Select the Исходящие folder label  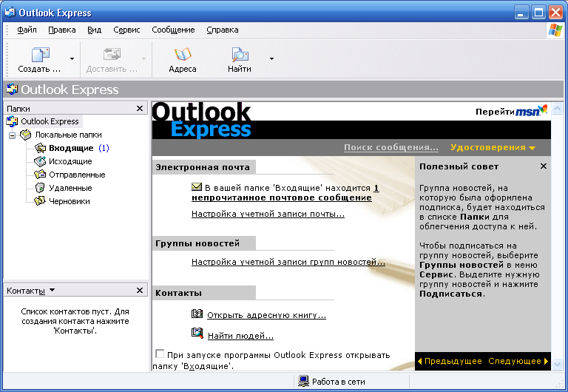pyautogui.click(x=70, y=161)
